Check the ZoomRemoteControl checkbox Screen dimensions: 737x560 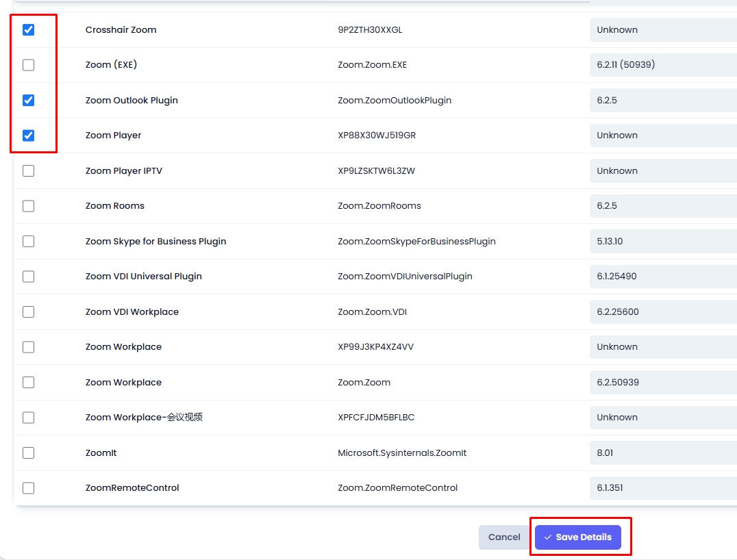pos(29,487)
